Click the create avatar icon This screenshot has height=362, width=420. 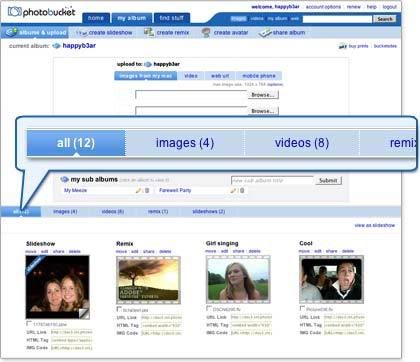tap(206, 32)
